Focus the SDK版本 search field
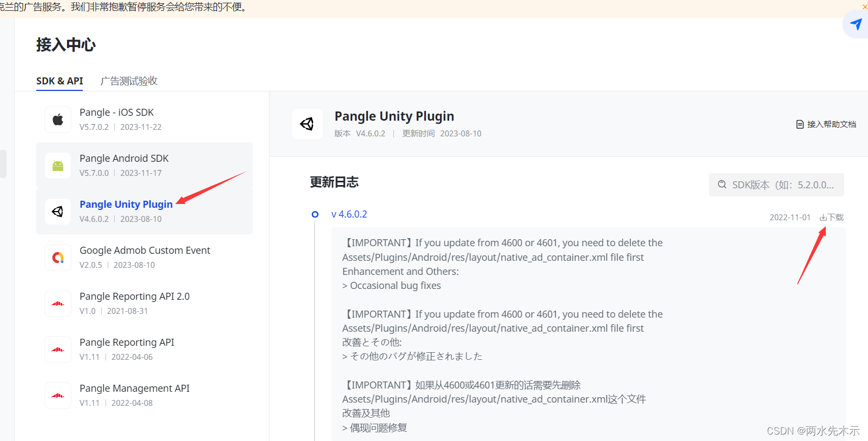 pyautogui.click(x=777, y=185)
